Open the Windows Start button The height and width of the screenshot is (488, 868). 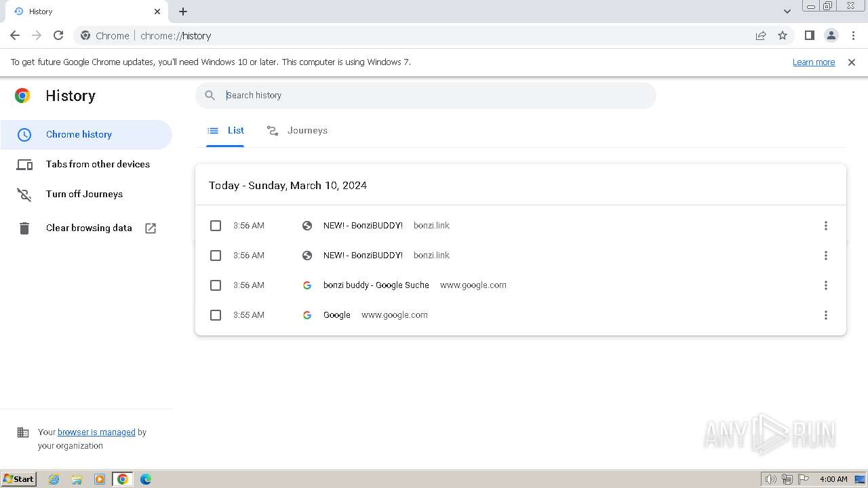coord(18,479)
